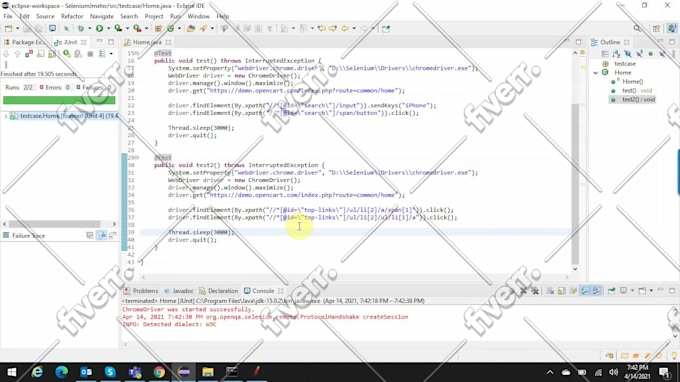Screen dimensions: 680x382
Task: Click JUnit Rerun Test icon
Action: 66,54
